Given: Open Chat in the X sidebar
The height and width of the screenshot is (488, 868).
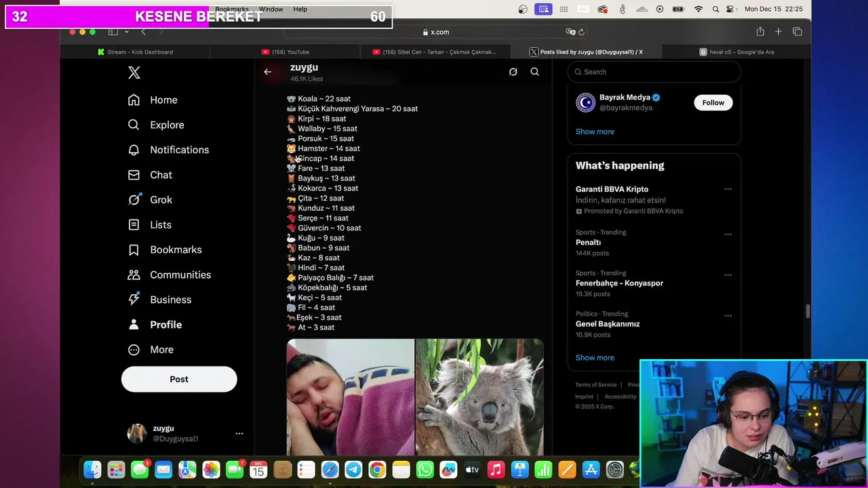Looking at the screenshot, I should [x=150, y=175].
